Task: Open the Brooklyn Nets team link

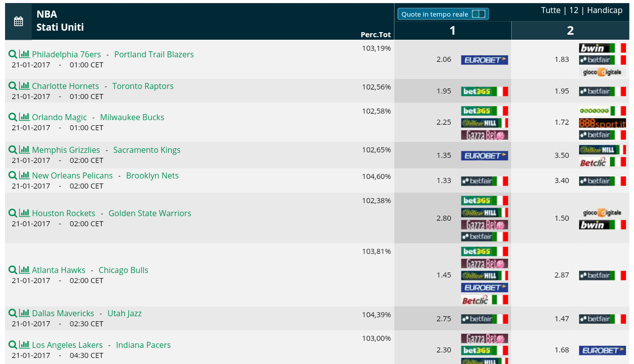Action: 152,175
